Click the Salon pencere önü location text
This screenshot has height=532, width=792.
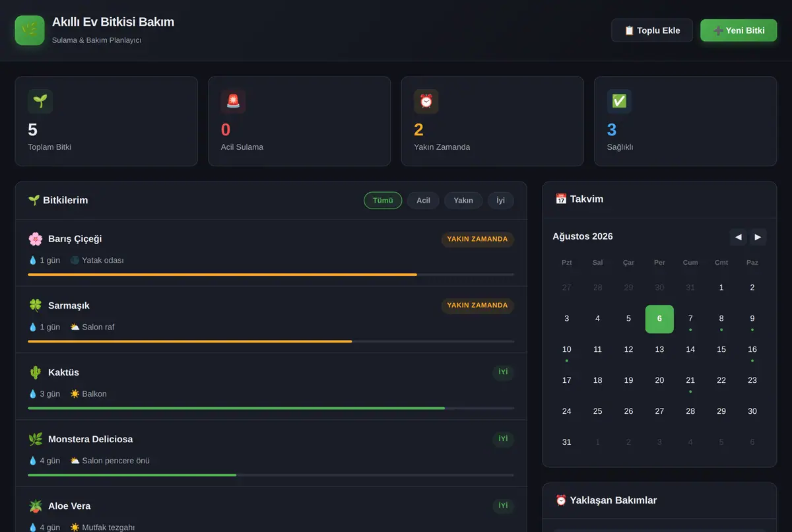(x=116, y=461)
